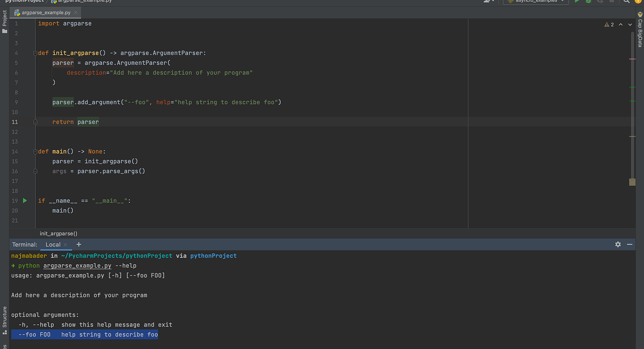Open terminal settings gear

click(618, 245)
